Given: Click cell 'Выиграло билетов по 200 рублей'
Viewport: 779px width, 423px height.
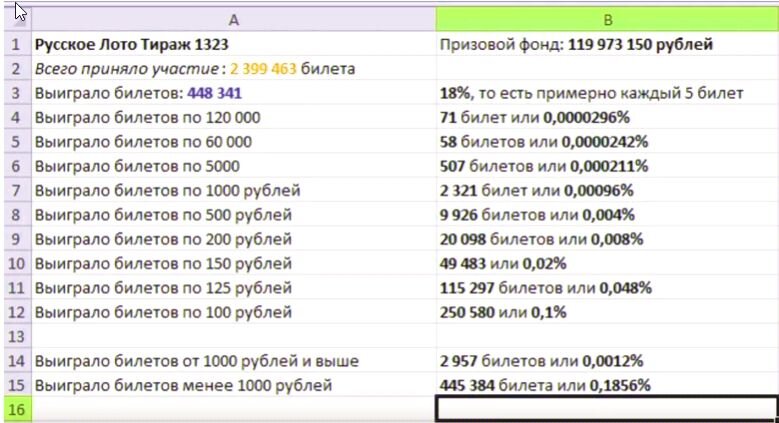Looking at the screenshot, I should pos(234,239).
